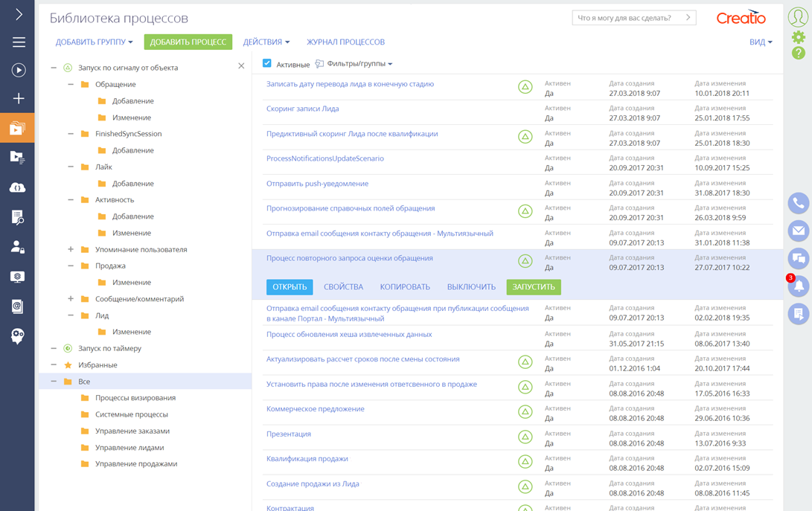The height and width of the screenshot is (511, 812).
Task: Open the email envelope icon in right panel
Action: point(798,231)
